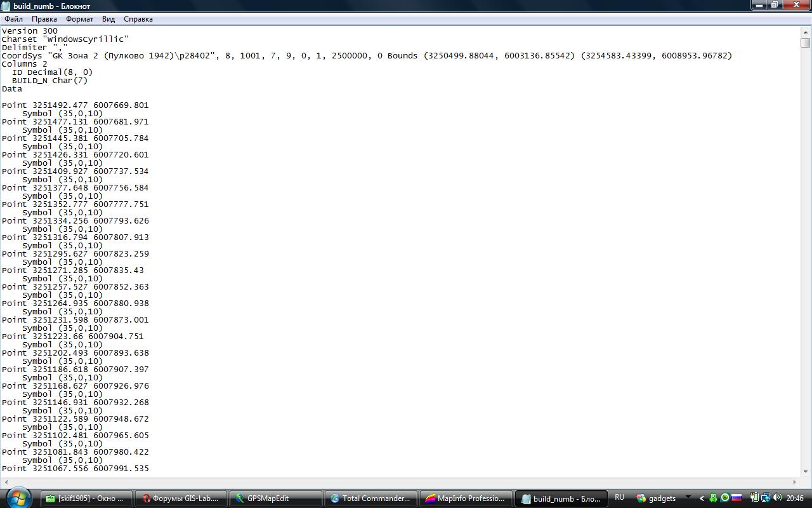Click line 'Point 3251264.935 6007880.938'

click(75, 303)
